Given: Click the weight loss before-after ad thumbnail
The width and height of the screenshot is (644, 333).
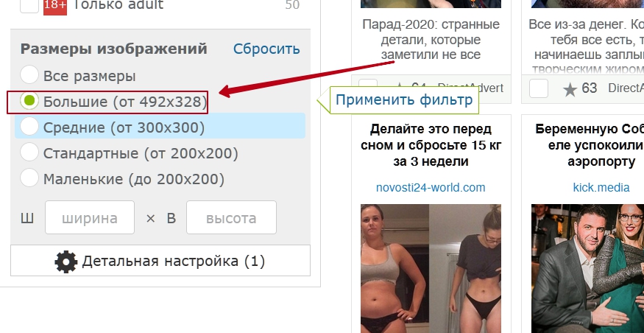Looking at the screenshot, I should (x=431, y=268).
